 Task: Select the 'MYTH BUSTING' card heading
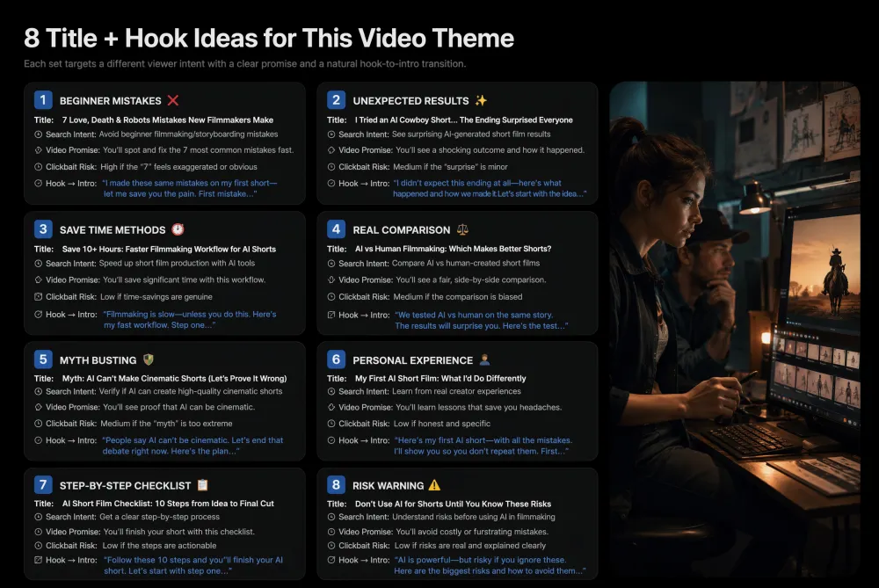click(x=98, y=359)
